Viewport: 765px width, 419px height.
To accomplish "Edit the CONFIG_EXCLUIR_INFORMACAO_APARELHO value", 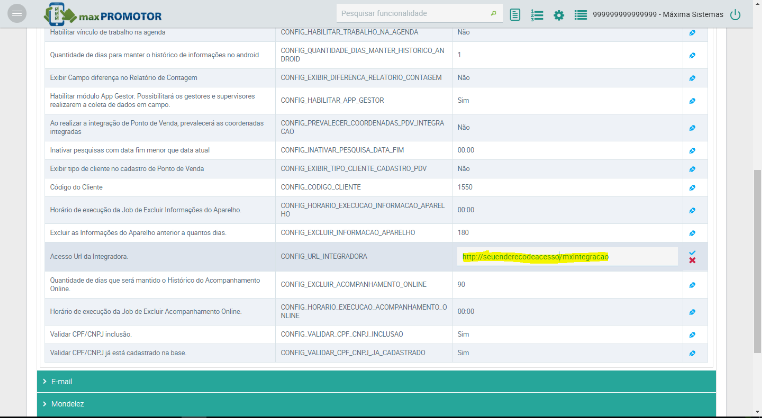I will (x=692, y=232).
